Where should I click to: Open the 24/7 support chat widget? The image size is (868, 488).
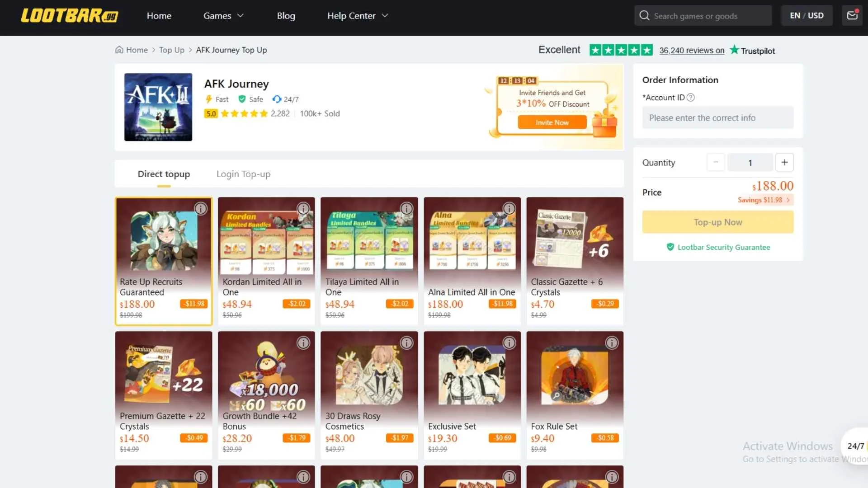855,446
